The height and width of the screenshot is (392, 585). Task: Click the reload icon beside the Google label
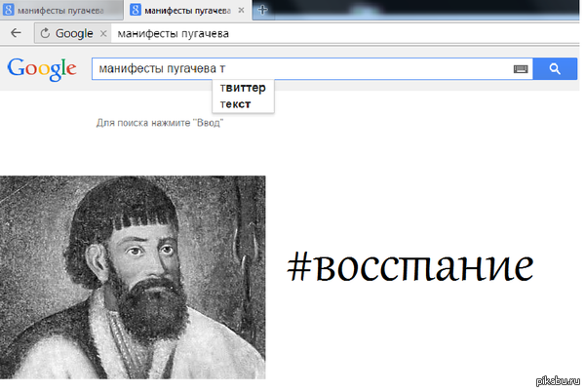click(44, 32)
